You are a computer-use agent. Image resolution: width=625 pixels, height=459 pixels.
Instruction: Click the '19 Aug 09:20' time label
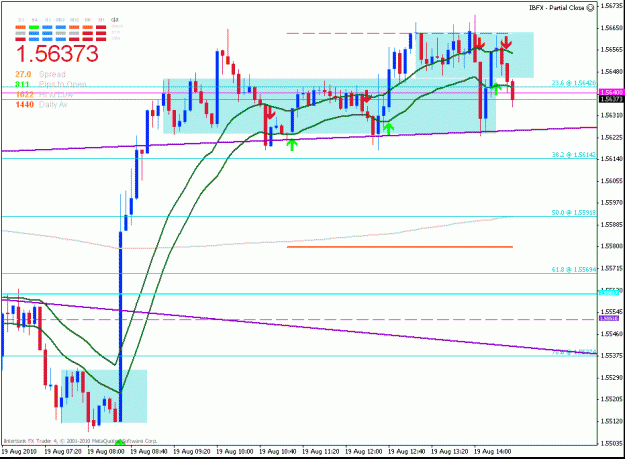pos(192,451)
